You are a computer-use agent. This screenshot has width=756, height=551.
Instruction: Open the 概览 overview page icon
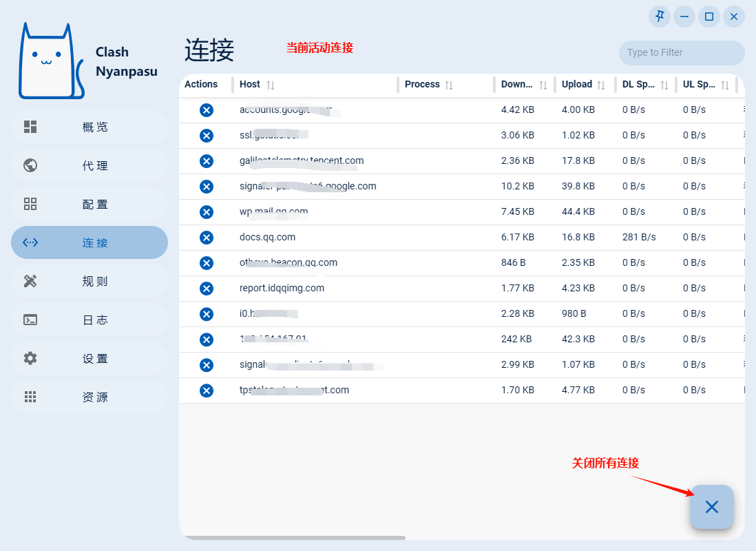click(x=30, y=127)
